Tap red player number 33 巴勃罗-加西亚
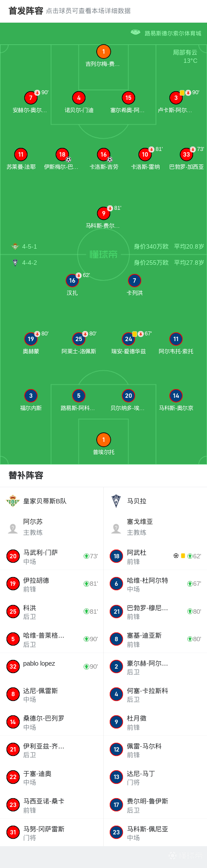The image size is (207, 868). click(x=187, y=154)
